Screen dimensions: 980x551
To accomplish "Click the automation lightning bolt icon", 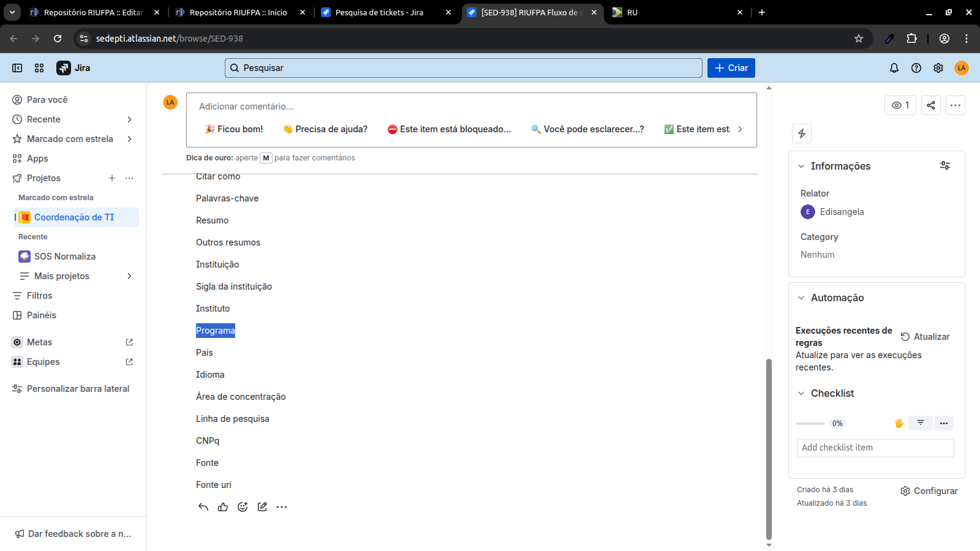I will [801, 133].
